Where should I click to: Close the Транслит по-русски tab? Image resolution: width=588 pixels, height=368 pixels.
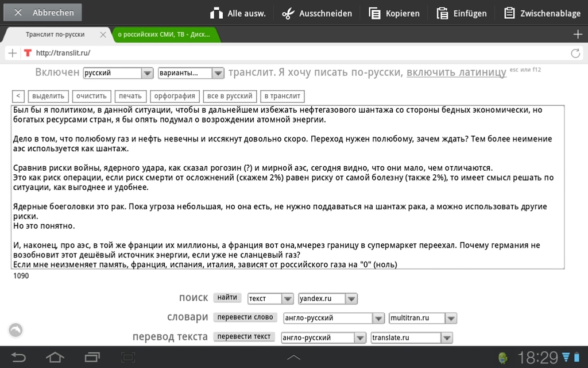(x=103, y=34)
